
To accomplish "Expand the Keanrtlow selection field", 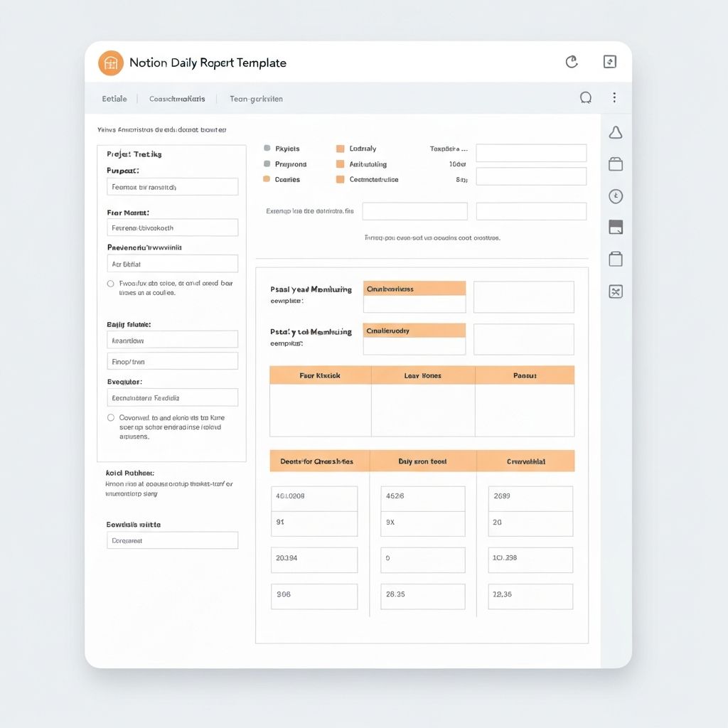I will (172, 339).
